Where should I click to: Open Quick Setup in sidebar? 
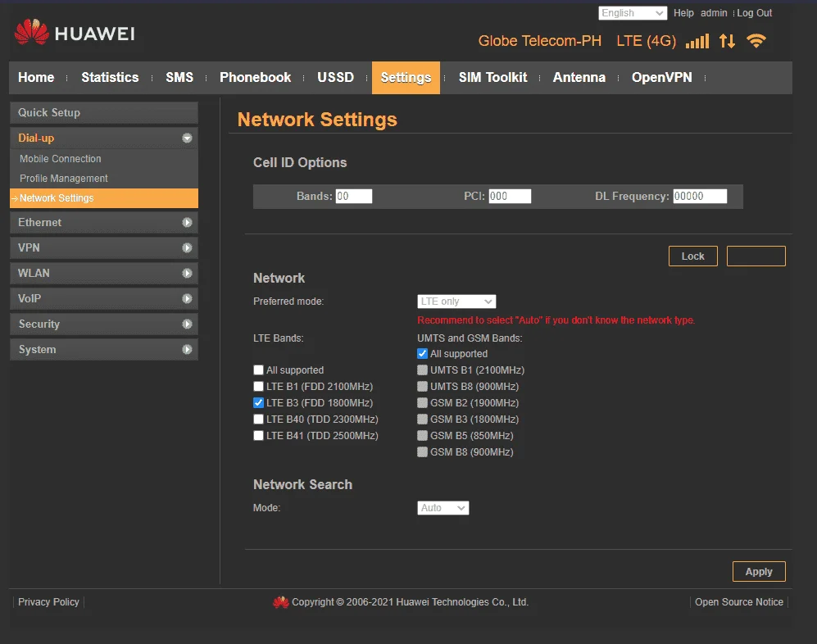[x=104, y=112]
